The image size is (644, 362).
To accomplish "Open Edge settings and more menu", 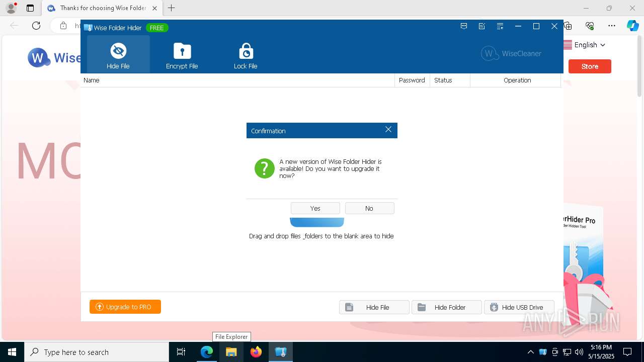I will click(x=612, y=26).
